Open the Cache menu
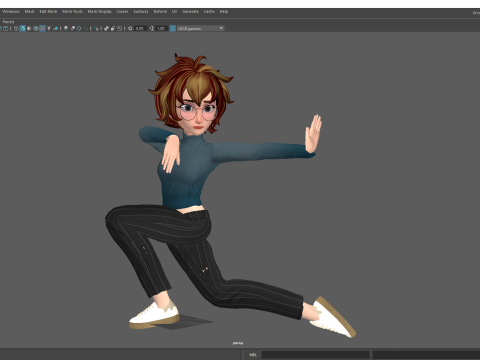This screenshot has width=480, height=360. (x=209, y=12)
